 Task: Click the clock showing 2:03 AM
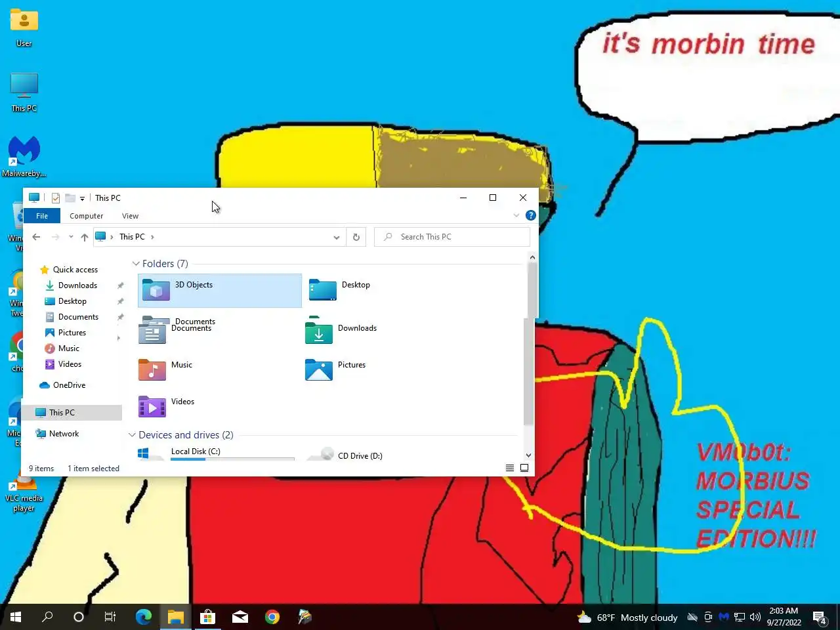point(784,617)
